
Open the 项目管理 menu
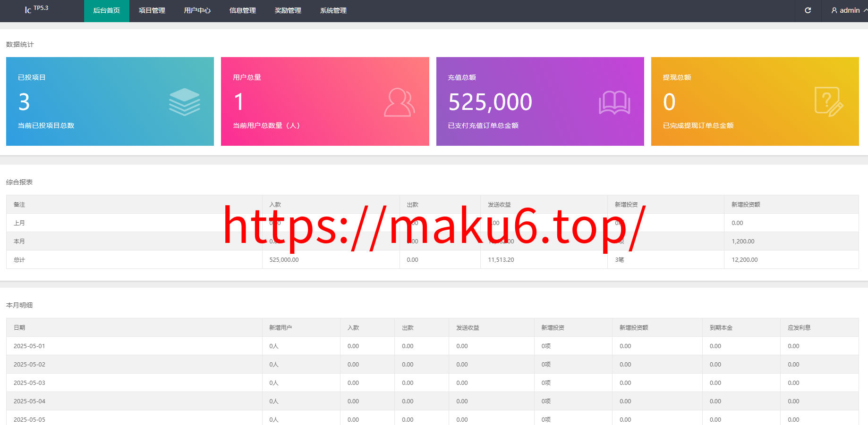click(152, 11)
